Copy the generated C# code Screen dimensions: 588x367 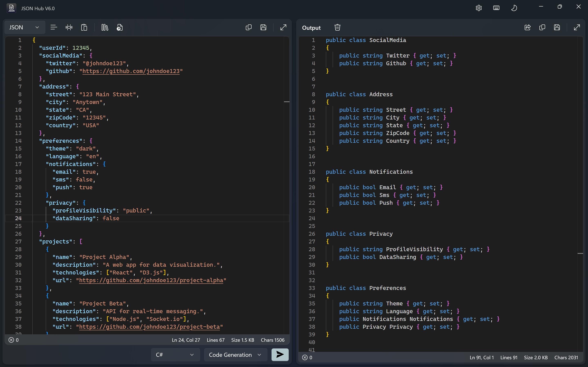tap(542, 27)
